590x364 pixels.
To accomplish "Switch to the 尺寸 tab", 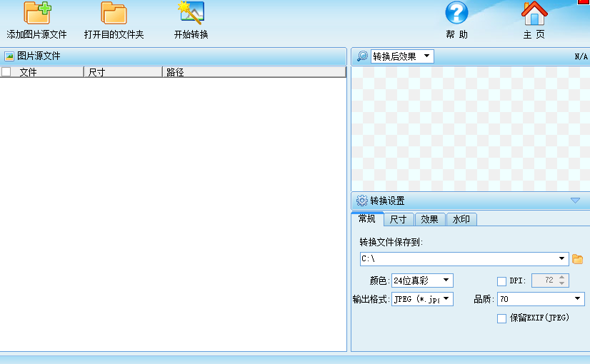I will (399, 219).
